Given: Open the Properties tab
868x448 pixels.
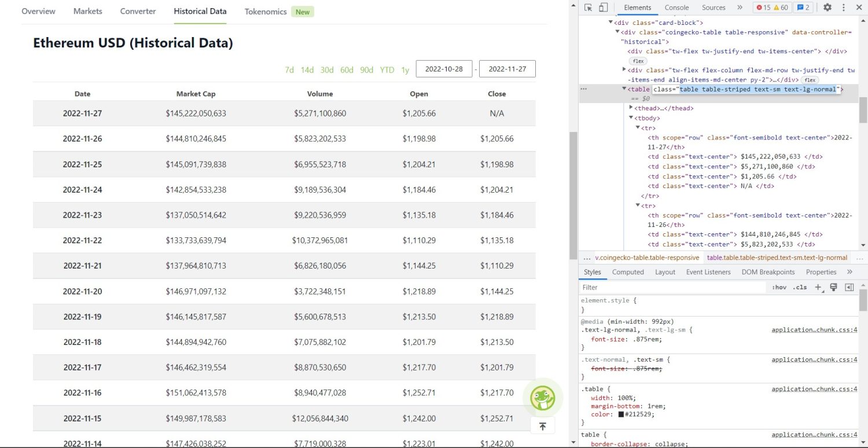Looking at the screenshot, I should pos(821,272).
